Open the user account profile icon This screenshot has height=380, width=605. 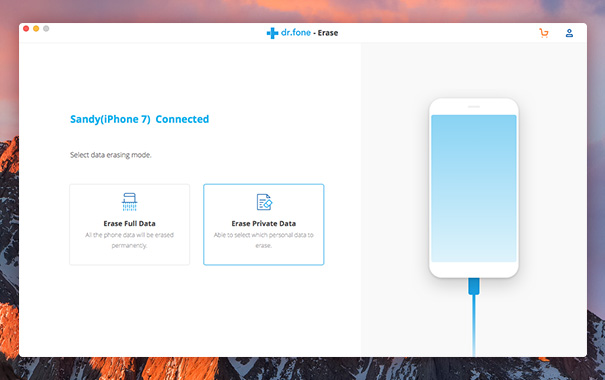point(569,33)
